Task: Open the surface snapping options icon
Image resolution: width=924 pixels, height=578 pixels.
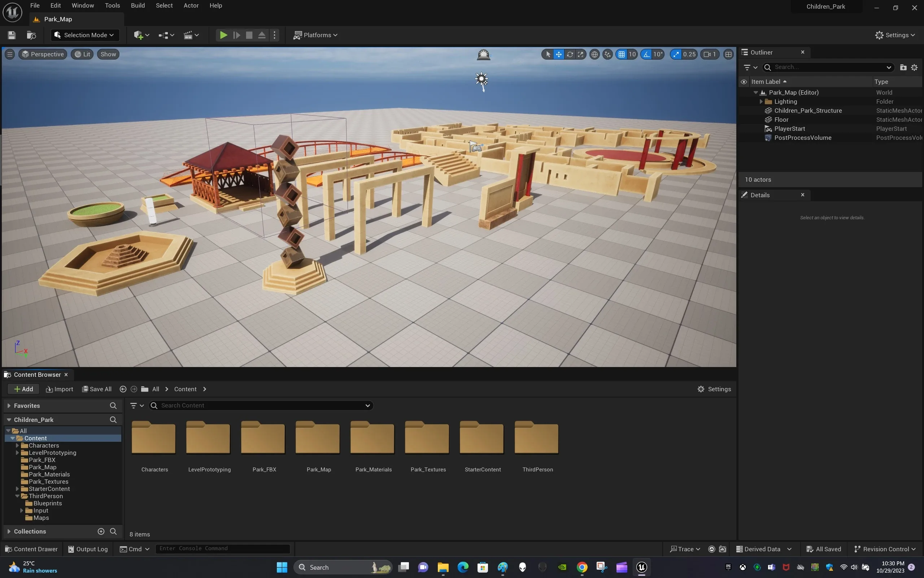Action: 607,54
